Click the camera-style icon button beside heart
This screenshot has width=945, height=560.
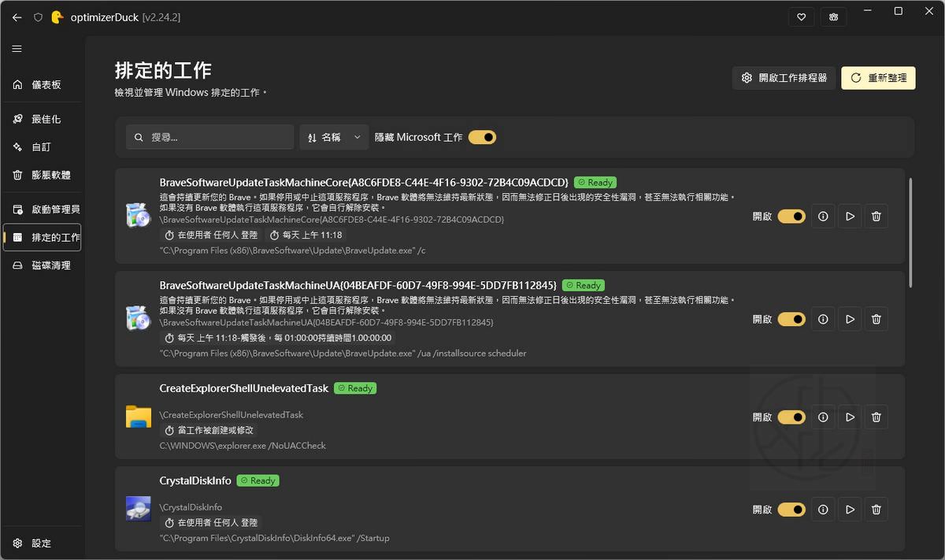point(833,17)
